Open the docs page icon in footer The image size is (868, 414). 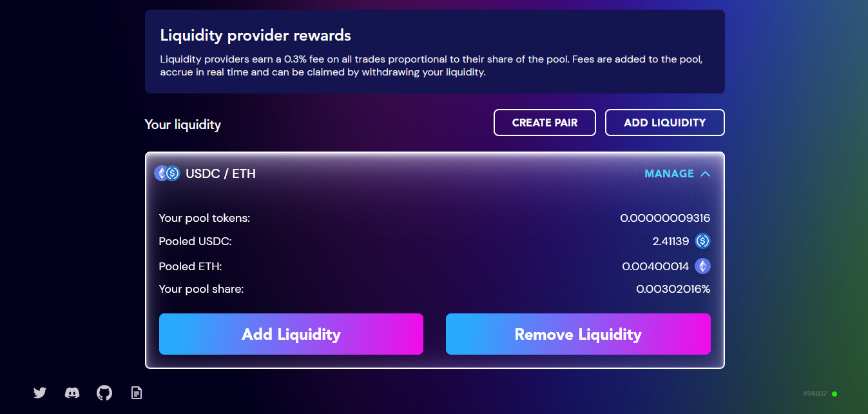[x=136, y=392]
